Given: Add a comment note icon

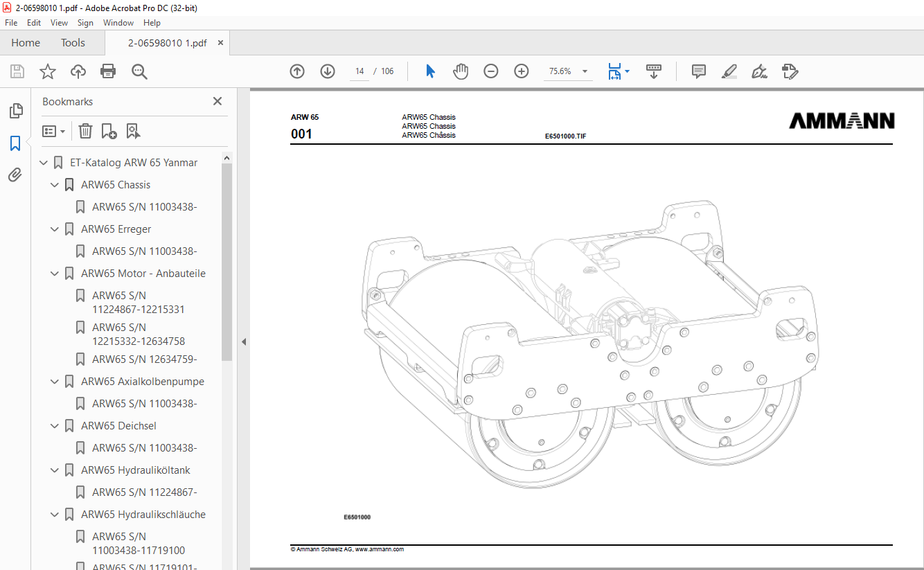Looking at the screenshot, I should (x=699, y=71).
